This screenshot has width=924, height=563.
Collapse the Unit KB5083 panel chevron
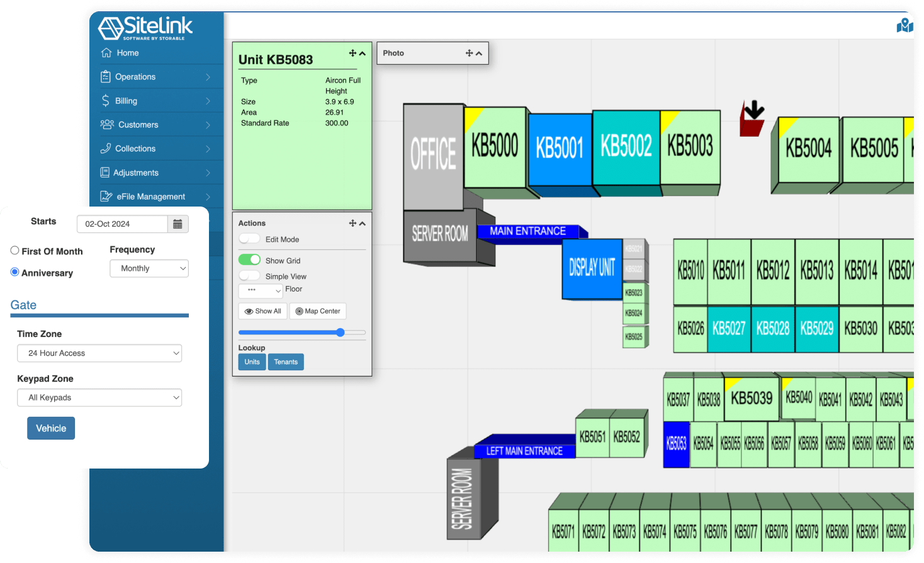(x=363, y=54)
